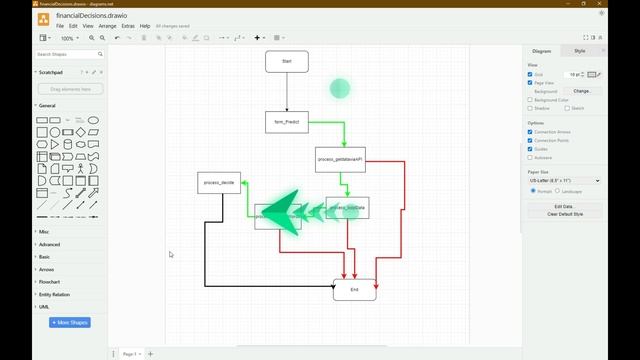The width and height of the screenshot is (640, 360).
Task: Click the To Back toolbar icon
Action: click(170, 38)
